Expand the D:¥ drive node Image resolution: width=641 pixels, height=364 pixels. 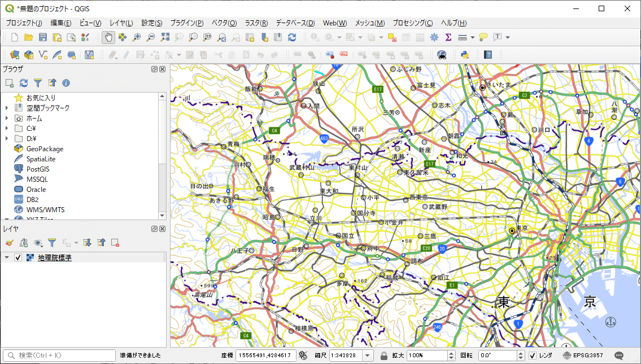[x=7, y=138]
